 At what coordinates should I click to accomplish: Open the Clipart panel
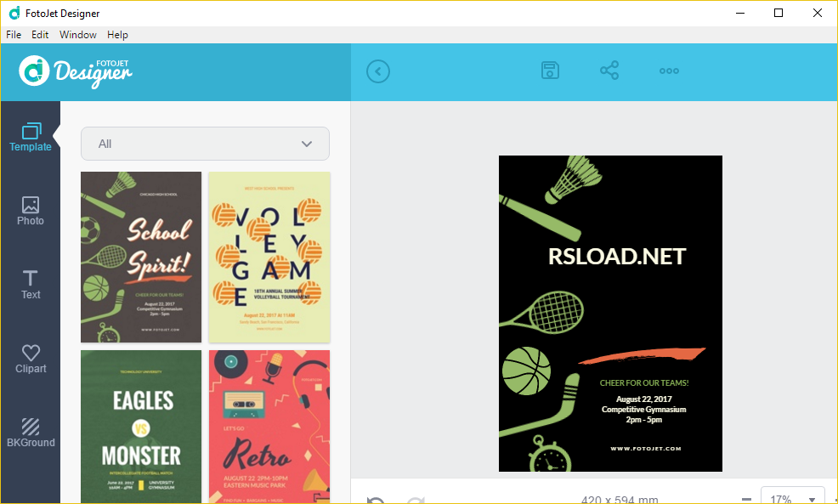31,359
